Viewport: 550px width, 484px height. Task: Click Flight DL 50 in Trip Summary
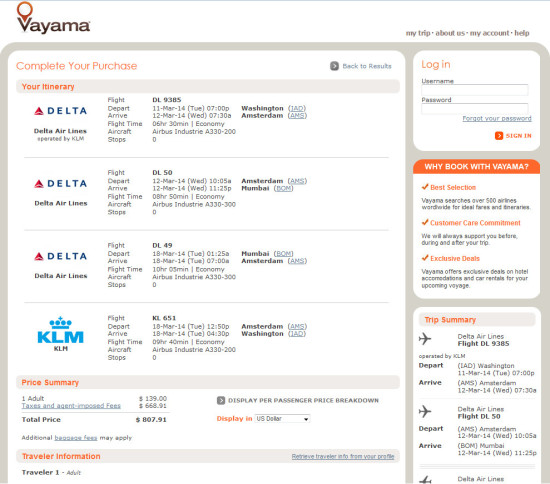[479, 416]
